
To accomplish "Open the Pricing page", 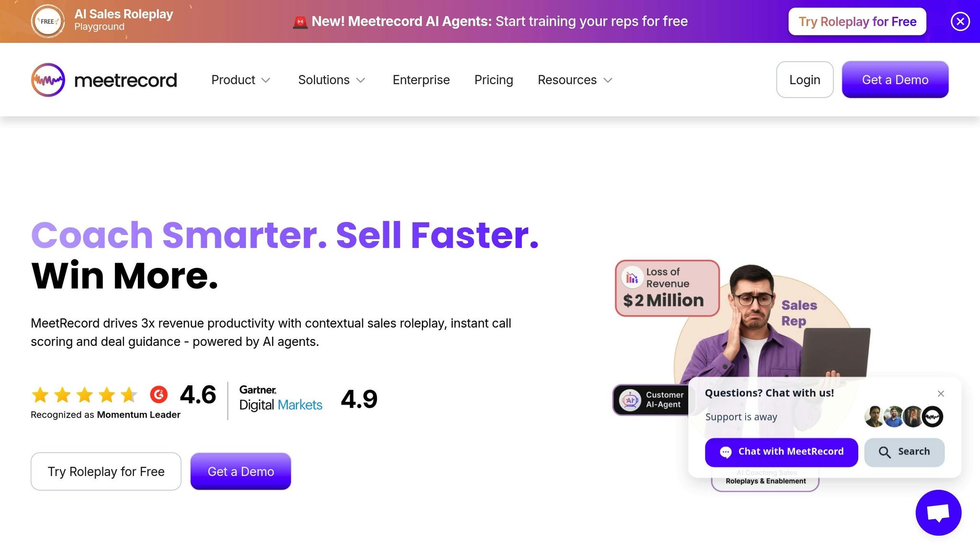I will point(493,80).
